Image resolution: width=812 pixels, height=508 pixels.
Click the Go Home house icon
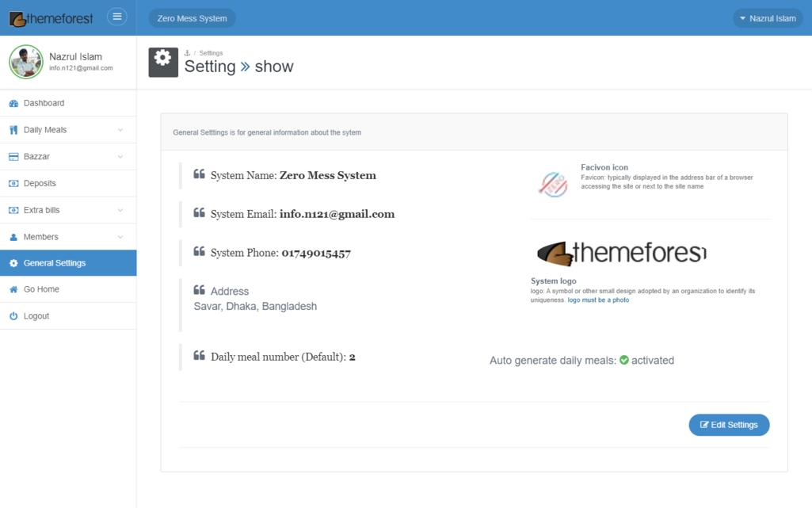click(13, 290)
